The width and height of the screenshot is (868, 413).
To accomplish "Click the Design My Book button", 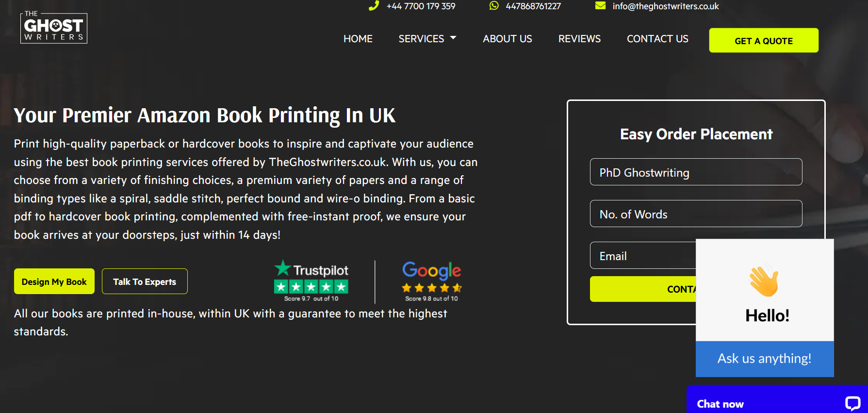I will tap(54, 281).
